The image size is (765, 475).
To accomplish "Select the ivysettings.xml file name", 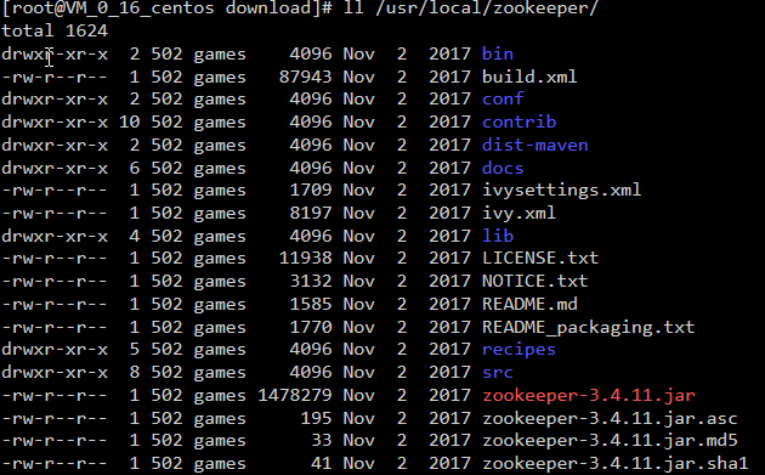I will (562, 190).
